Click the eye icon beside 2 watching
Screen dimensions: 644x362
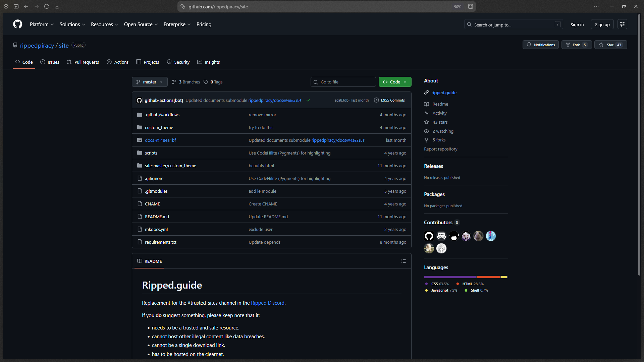(x=426, y=131)
